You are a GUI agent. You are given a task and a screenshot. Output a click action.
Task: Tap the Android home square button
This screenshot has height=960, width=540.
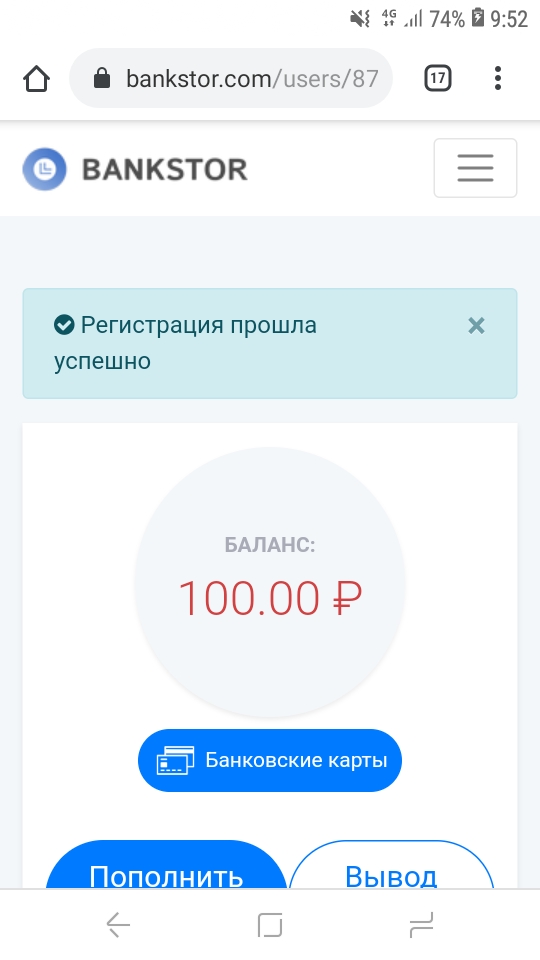coord(270,924)
